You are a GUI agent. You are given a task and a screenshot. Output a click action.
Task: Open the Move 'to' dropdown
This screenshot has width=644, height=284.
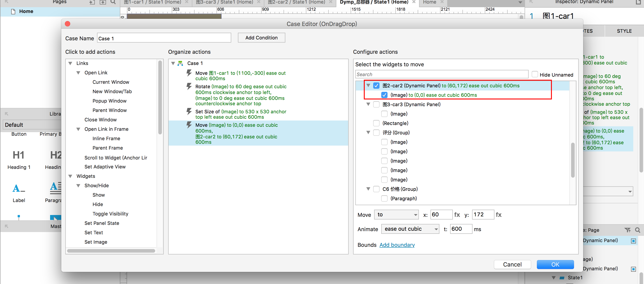click(396, 215)
